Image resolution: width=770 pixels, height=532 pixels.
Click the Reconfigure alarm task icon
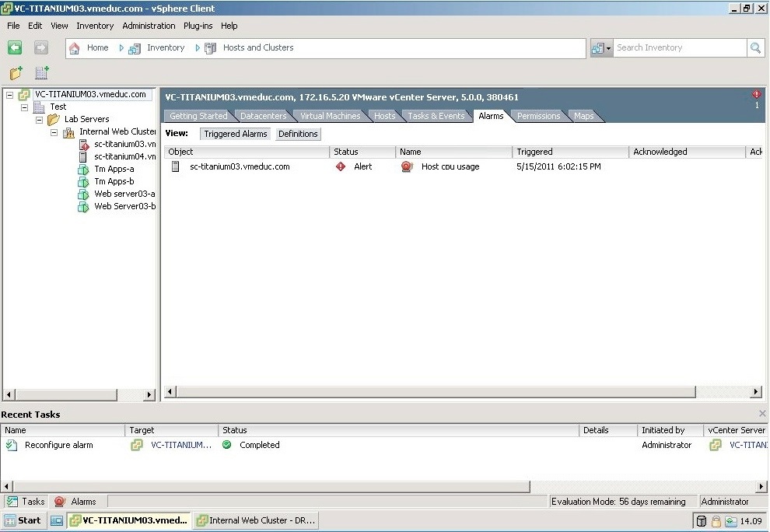[12, 445]
